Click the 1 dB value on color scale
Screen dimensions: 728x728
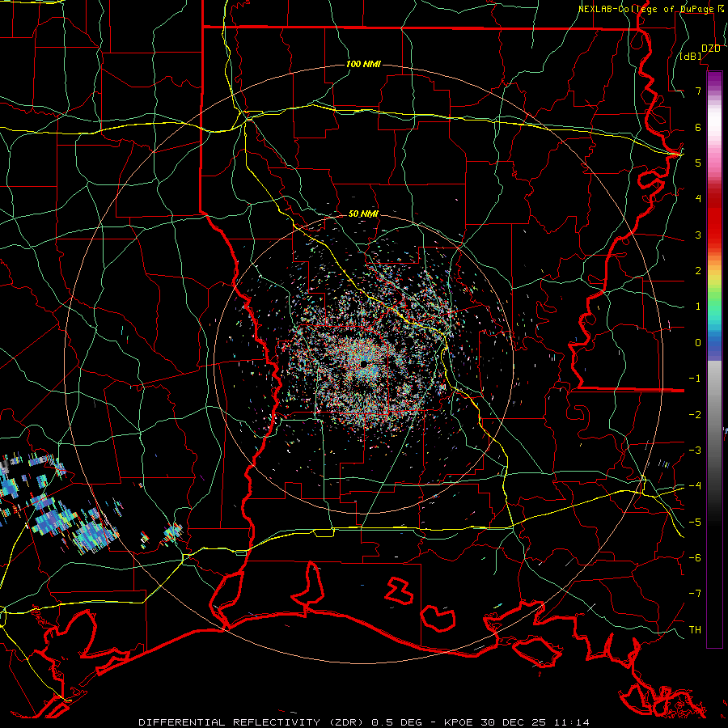[x=698, y=307]
